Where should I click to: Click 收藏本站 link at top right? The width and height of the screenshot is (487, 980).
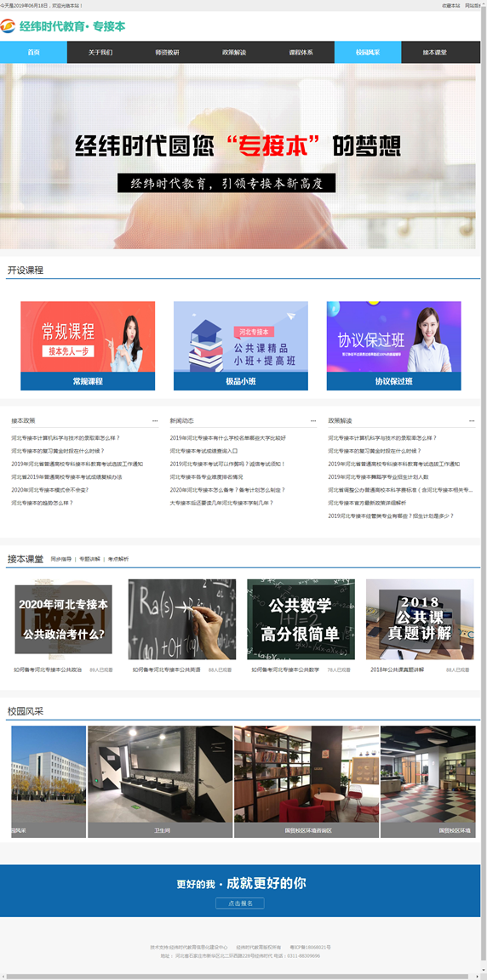(x=450, y=5)
